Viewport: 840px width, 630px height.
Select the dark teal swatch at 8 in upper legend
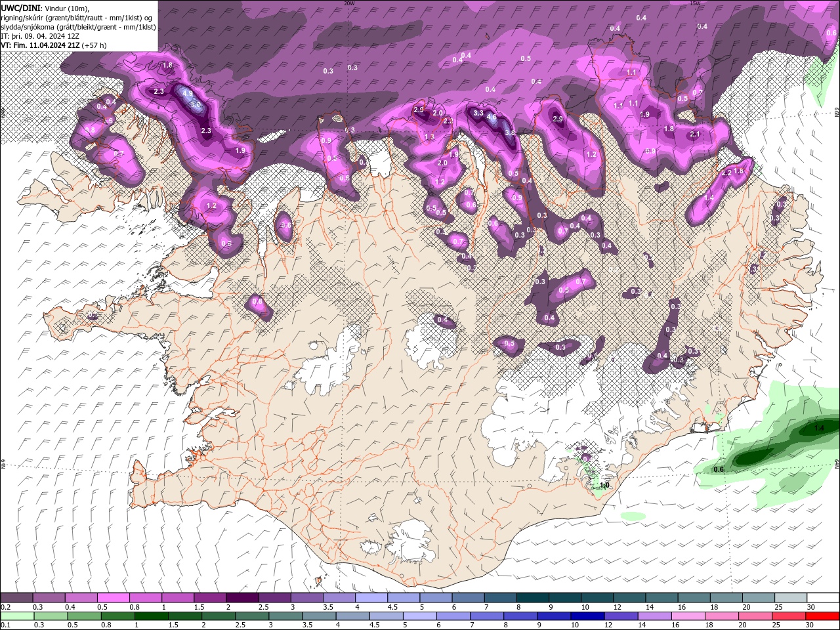coord(532,598)
